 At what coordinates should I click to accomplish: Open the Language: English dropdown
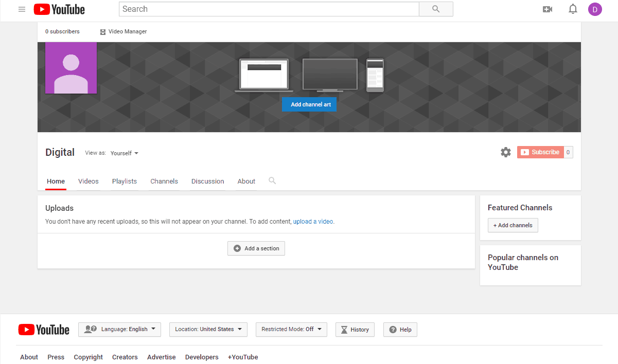[x=119, y=329]
